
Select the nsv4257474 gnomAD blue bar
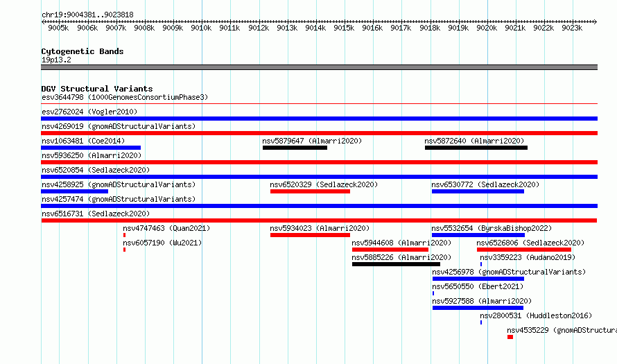point(319,206)
